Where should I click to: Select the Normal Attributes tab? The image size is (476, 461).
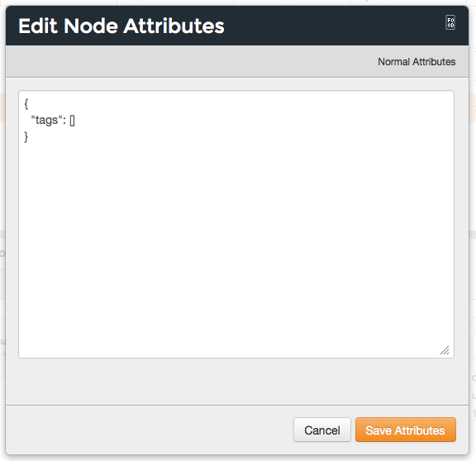click(x=416, y=62)
